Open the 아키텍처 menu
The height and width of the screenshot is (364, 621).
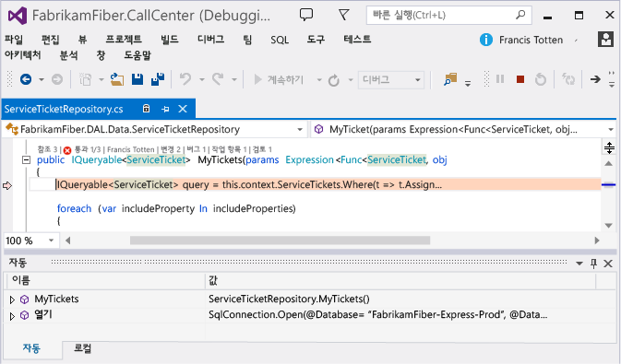22,55
